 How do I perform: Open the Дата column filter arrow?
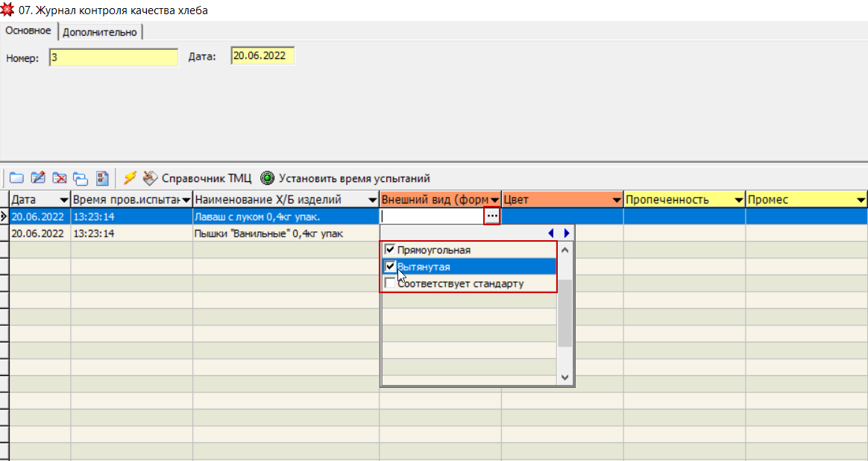pyautogui.click(x=63, y=200)
